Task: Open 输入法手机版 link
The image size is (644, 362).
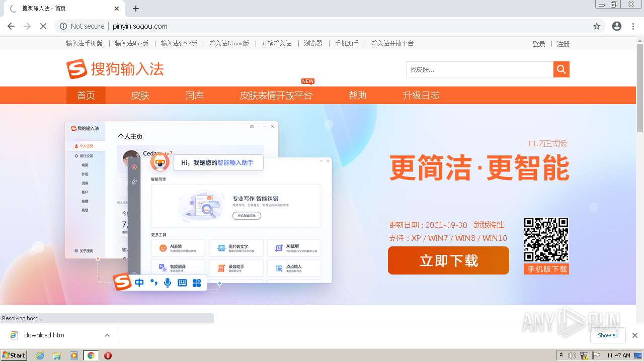Action: tap(84, 44)
